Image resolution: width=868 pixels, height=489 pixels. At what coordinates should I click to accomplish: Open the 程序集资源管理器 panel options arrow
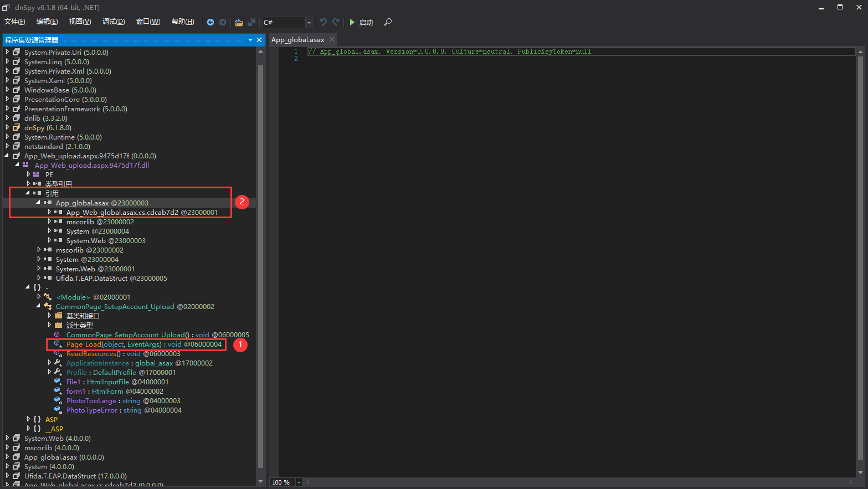pos(250,40)
